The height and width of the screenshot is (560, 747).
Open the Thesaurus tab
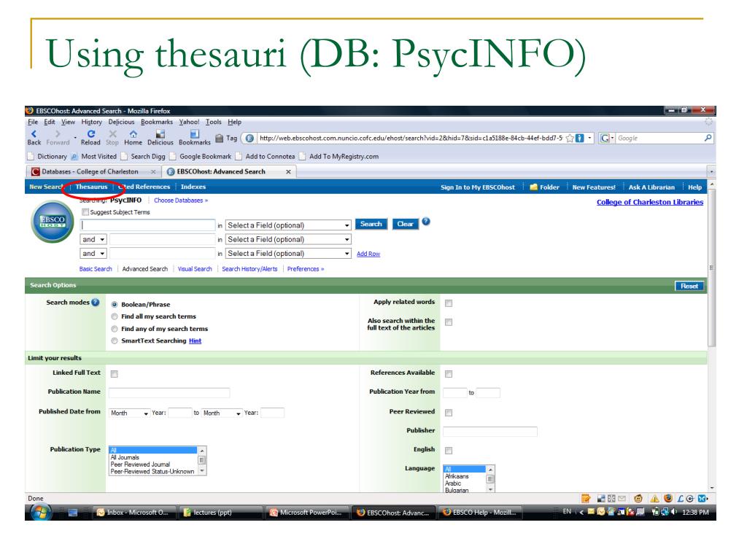91,187
